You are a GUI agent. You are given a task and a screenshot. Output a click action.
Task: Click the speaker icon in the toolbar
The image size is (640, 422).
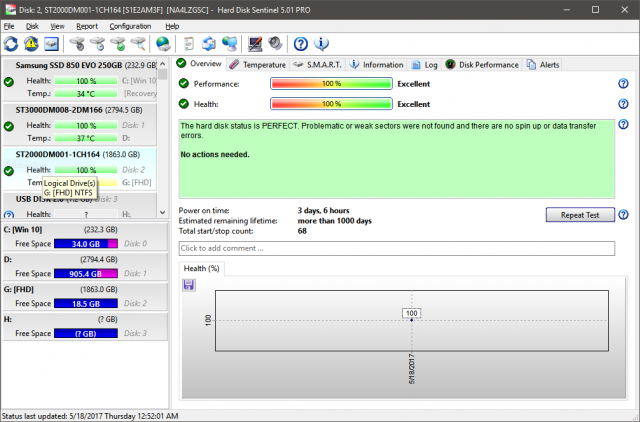tap(274, 44)
